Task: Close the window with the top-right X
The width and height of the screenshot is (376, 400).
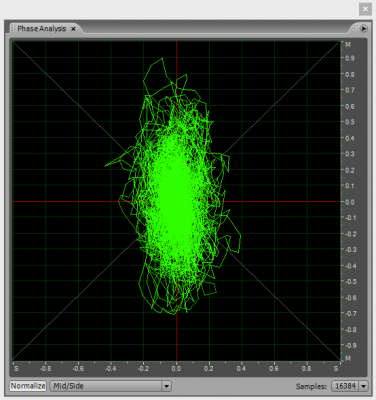Action: point(365,9)
